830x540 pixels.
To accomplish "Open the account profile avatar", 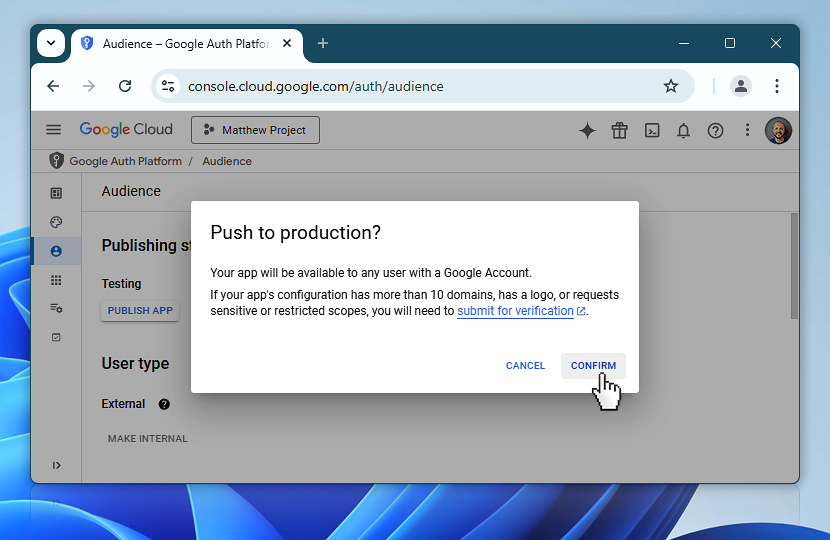I will [778, 130].
